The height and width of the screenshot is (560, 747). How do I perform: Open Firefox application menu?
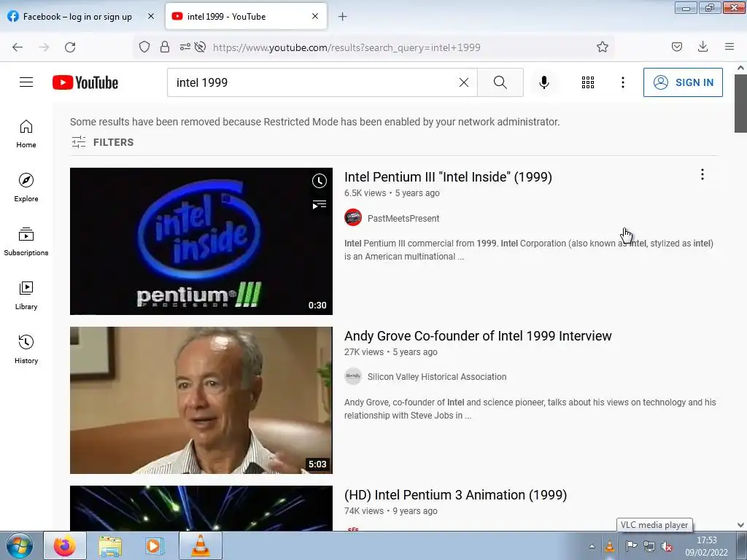(729, 47)
